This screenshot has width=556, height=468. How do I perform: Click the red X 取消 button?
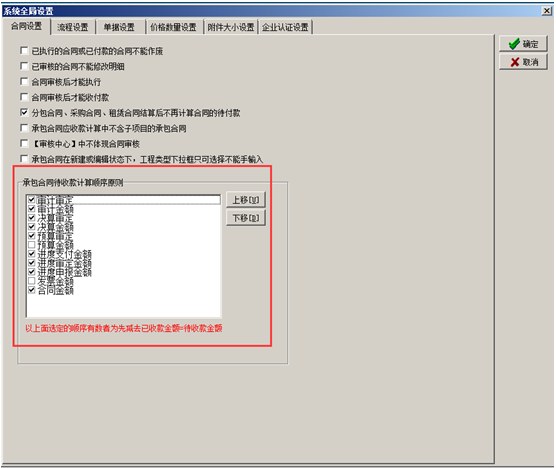[523, 62]
